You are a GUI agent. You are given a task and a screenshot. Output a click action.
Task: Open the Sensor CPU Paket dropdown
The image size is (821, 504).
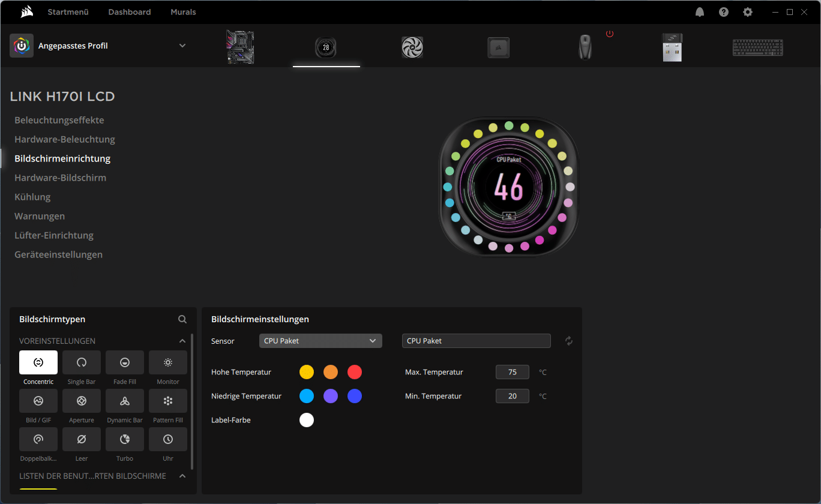(320, 341)
